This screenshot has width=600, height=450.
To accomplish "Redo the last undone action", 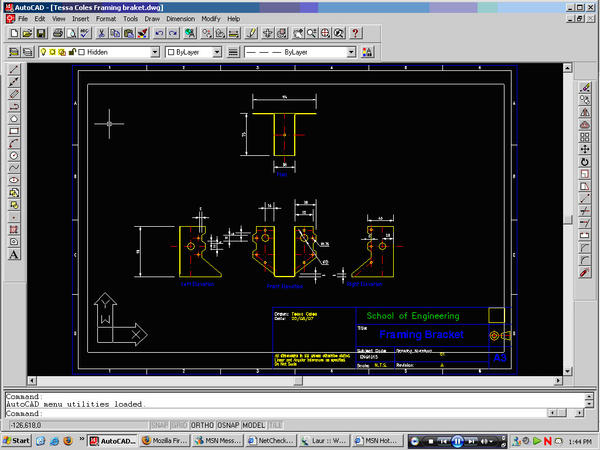I will coord(173,33).
